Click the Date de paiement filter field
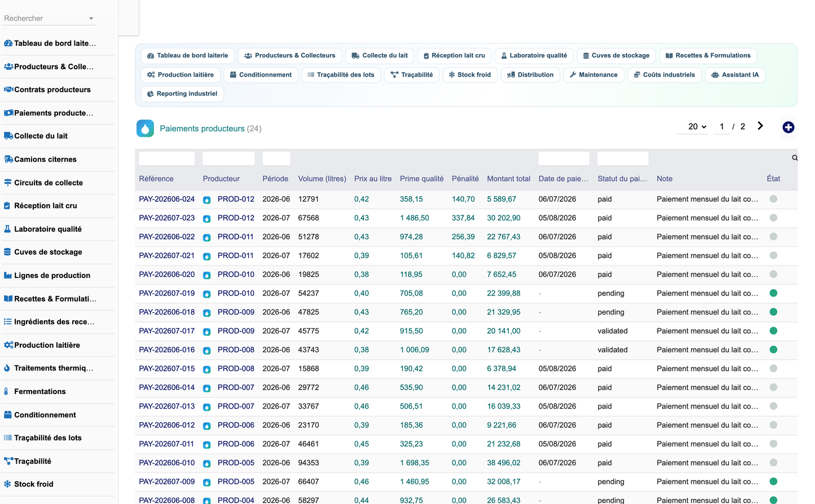Image resolution: width=815 pixels, height=504 pixels. pyautogui.click(x=563, y=158)
